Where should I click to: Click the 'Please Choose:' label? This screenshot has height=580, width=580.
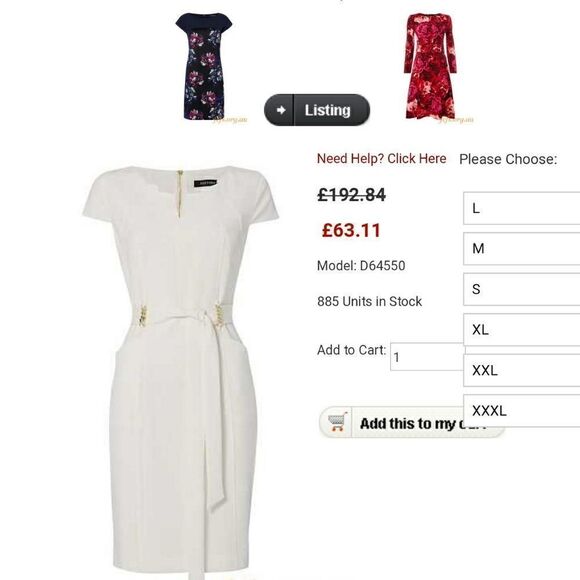pyautogui.click(x=508, y=159)
